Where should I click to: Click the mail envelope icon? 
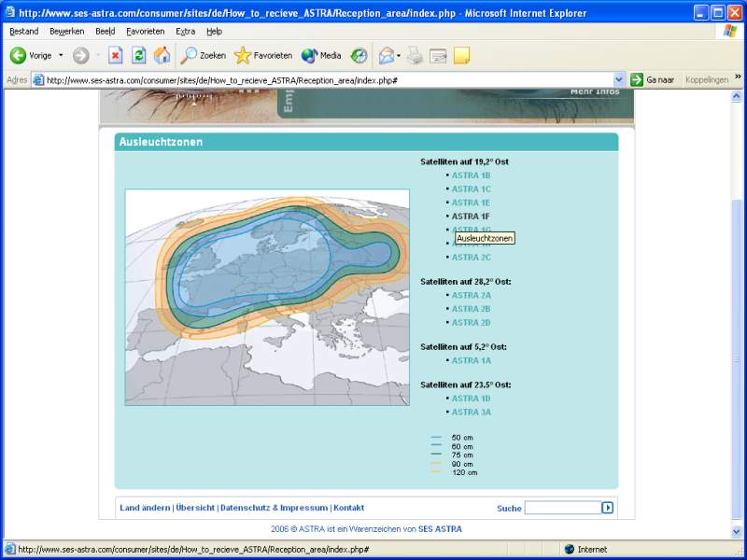point(387,56)
